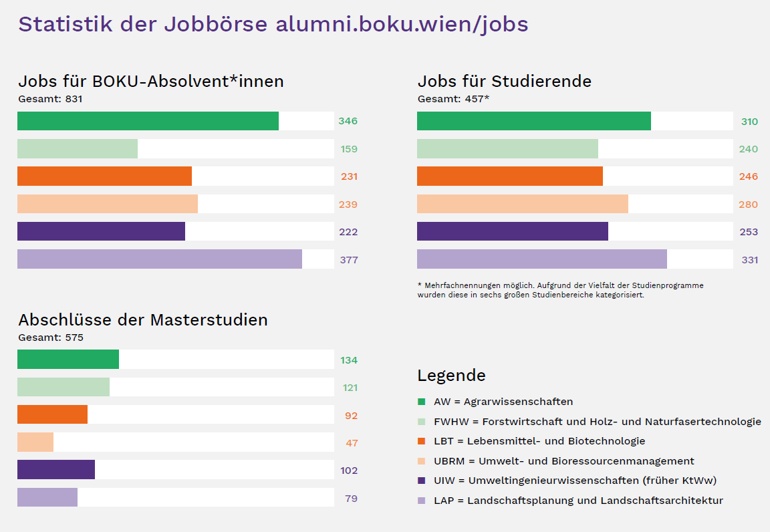Click the UBRM peach legend square
The width and height of the screenshot is (770, 532).
[421, 460]
